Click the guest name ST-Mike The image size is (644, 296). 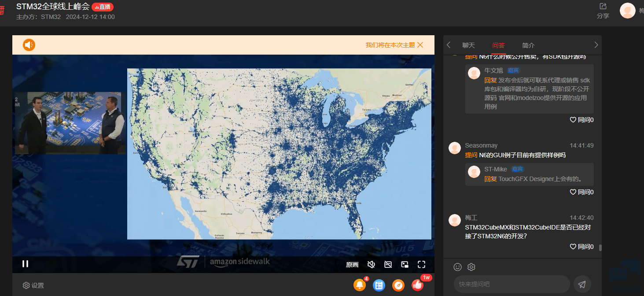496,169
